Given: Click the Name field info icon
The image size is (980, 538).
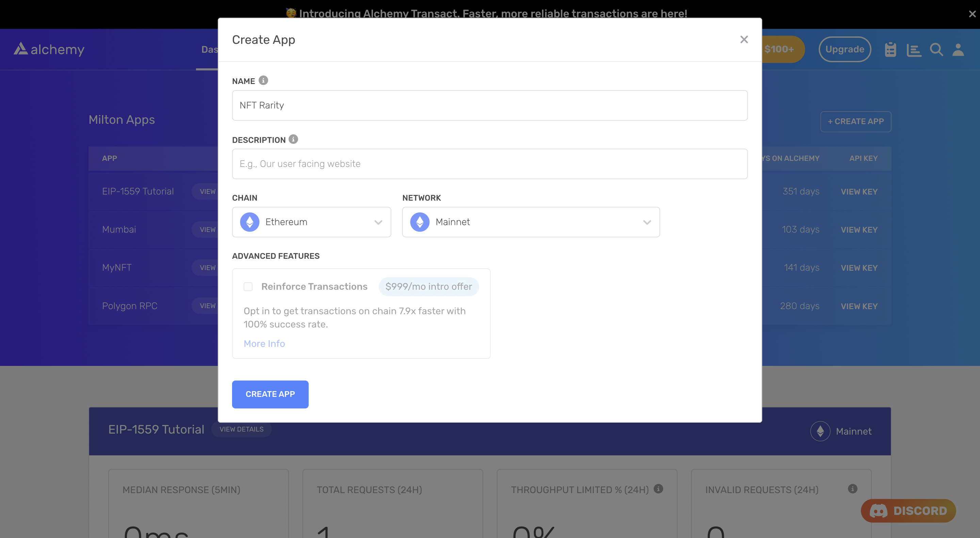Looking at the screenshot, I should pos(263,81).
